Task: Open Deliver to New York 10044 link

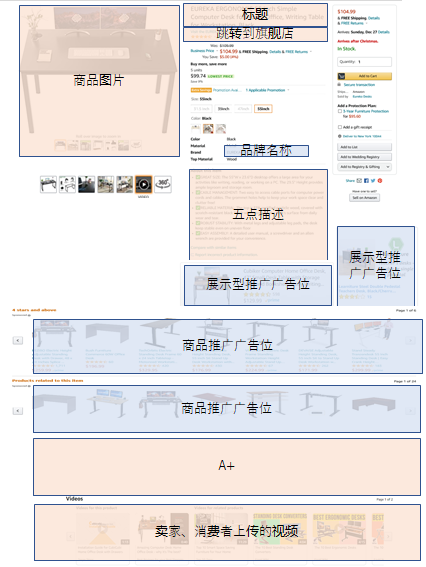Action: coord(362,136)
